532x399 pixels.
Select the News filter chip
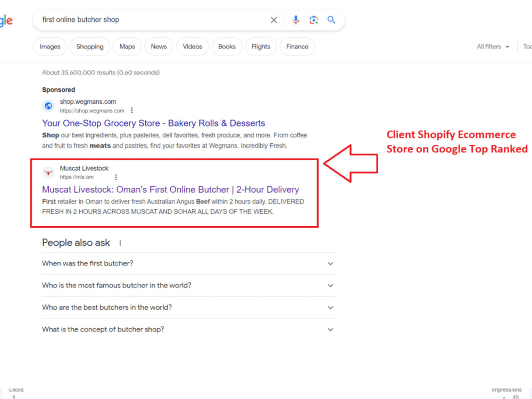click(x=159, y=46)
